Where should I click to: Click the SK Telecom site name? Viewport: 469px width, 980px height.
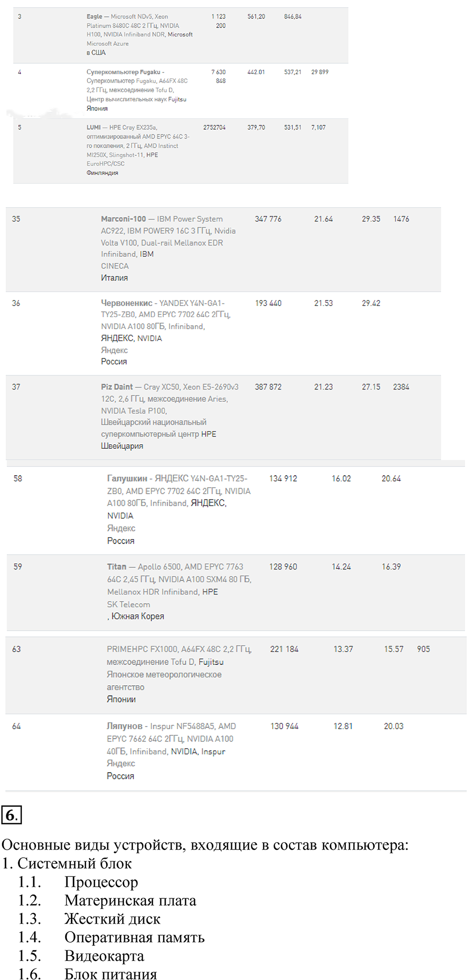(x=128, y=604)
